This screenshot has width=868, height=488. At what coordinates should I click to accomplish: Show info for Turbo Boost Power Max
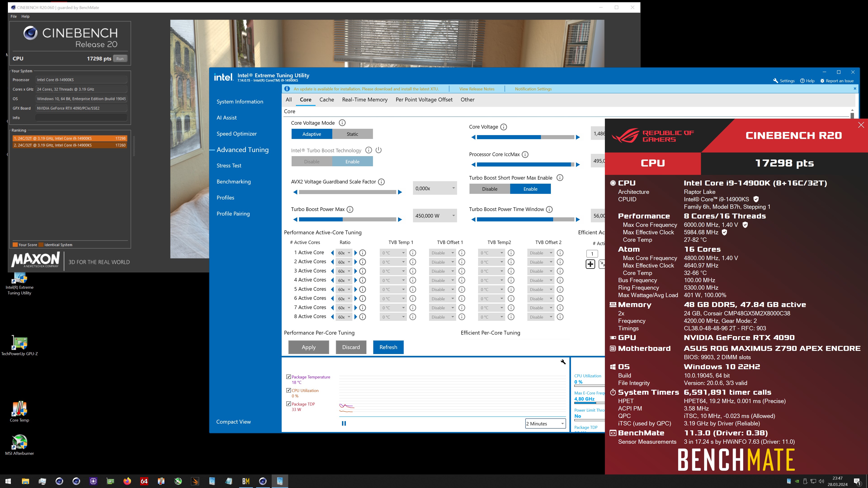tap(350, 209)
